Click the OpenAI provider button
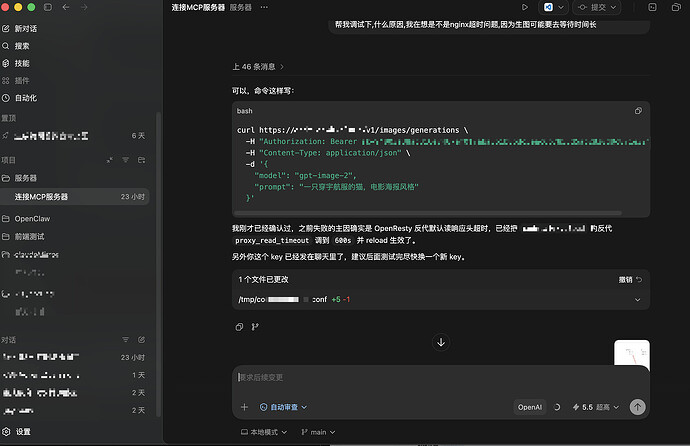 [x=530, y=407]
